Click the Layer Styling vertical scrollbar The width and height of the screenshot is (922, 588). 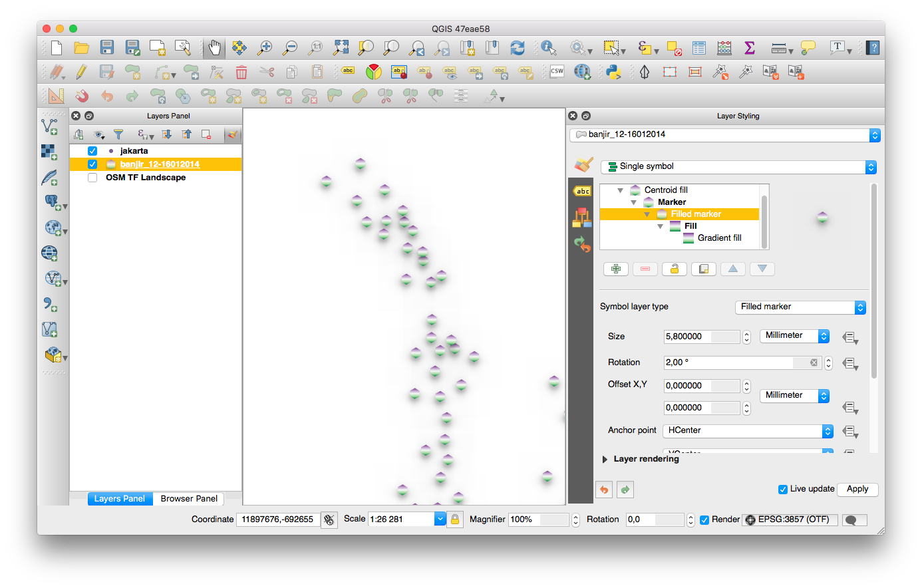pyautogui.click(x=873, y=281)
